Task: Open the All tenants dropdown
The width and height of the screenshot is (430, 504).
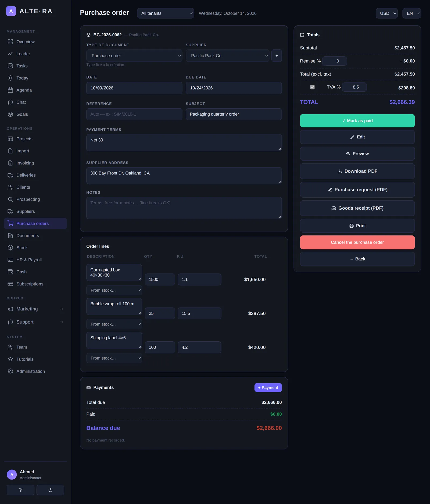Action: pyautogui.click(x=166, y=13)
